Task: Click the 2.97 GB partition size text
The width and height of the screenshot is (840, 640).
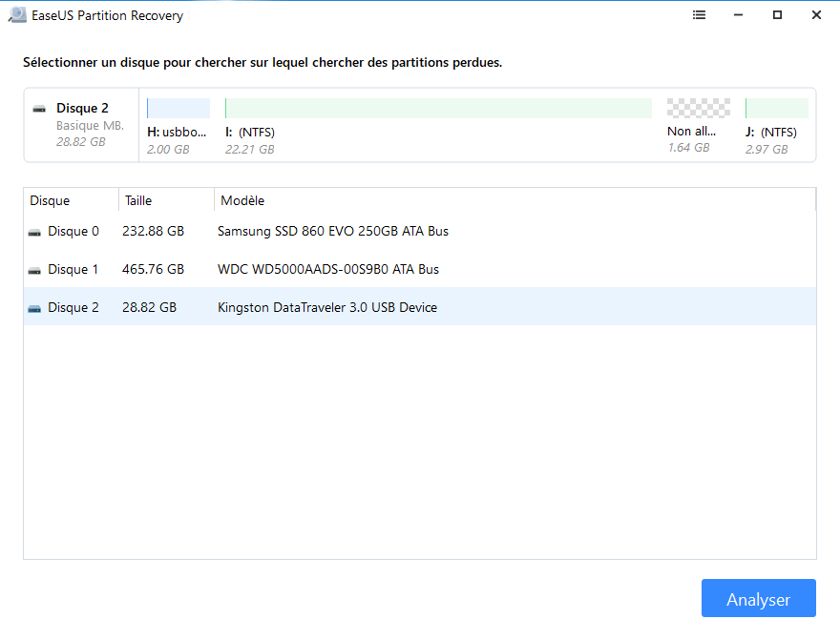Action: (766, 150)
